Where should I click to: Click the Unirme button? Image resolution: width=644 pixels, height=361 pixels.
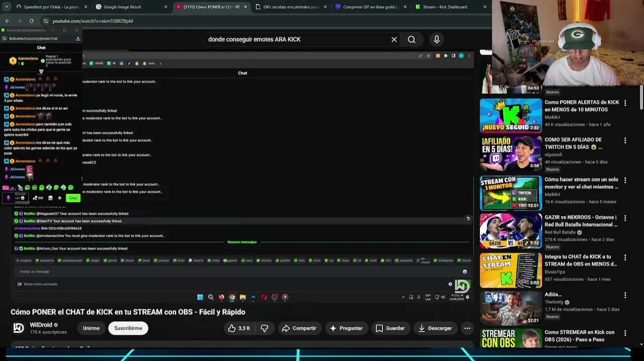[x=91, y=328]
